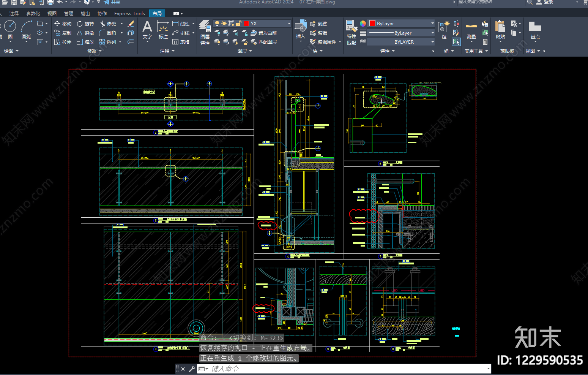Click the 标注 (Dimension) tool
Image resolution: width=588 pixels, height=375 pixels.
click(x=163, y=30)
